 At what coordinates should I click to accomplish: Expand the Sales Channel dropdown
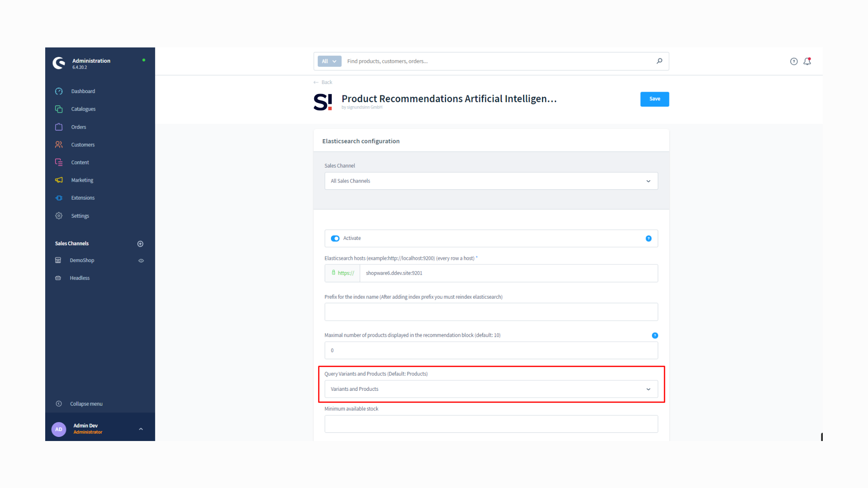tap(491, 181)
